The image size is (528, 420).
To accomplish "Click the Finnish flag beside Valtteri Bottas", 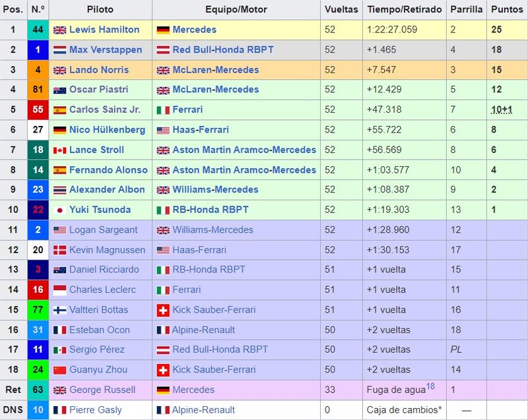I will 59,310.
